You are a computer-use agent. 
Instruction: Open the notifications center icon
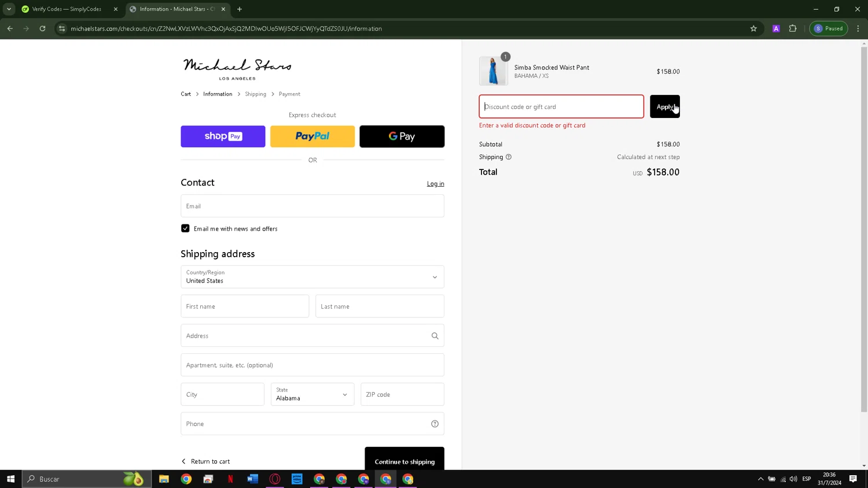coord(853,479)
